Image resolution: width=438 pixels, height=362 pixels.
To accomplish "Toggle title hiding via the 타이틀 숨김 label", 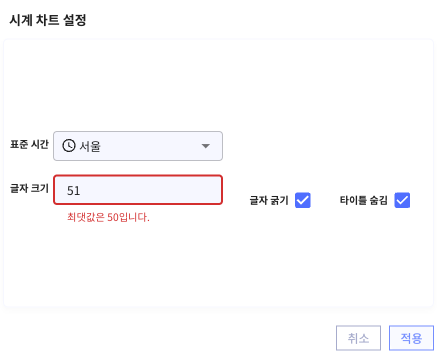I will tap(364, 200).
